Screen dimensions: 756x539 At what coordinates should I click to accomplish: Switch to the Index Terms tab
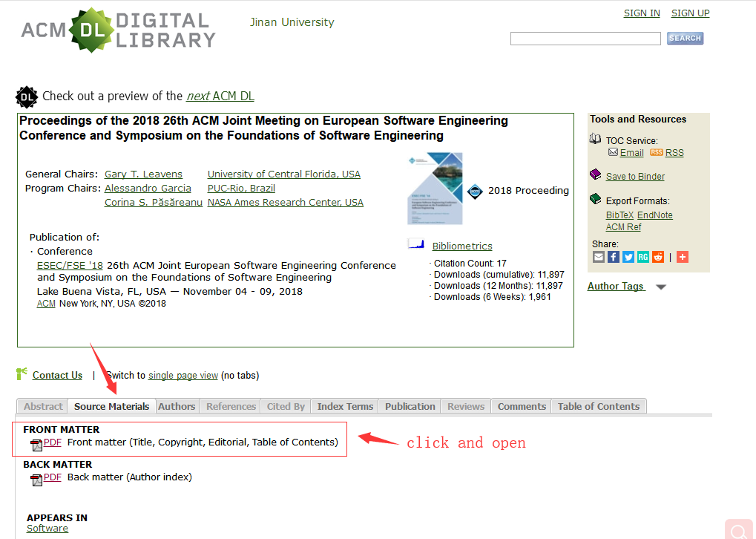tap(345, 406)
